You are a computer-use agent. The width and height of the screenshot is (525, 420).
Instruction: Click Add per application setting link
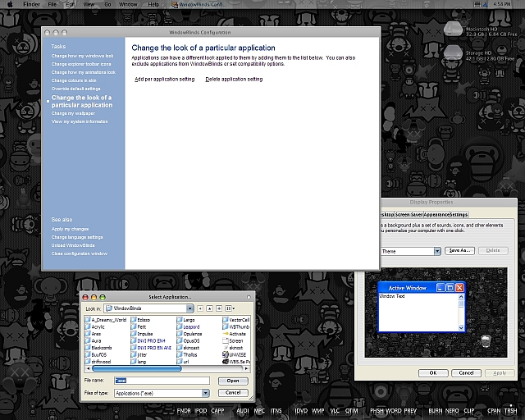tap(164, 79)
